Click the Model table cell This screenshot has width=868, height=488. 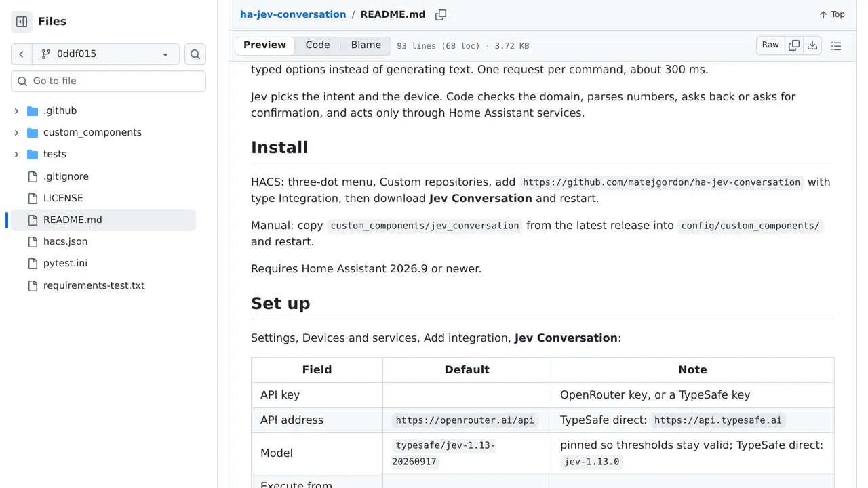(x=317, y=453)
